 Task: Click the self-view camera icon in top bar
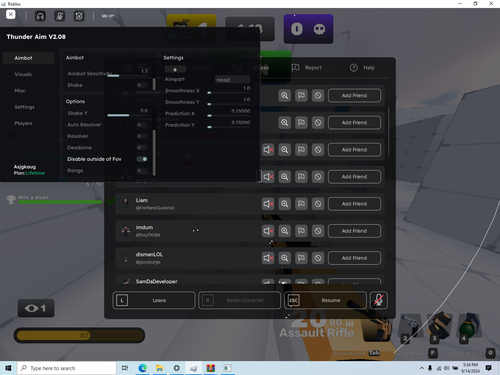pos(79,16)
